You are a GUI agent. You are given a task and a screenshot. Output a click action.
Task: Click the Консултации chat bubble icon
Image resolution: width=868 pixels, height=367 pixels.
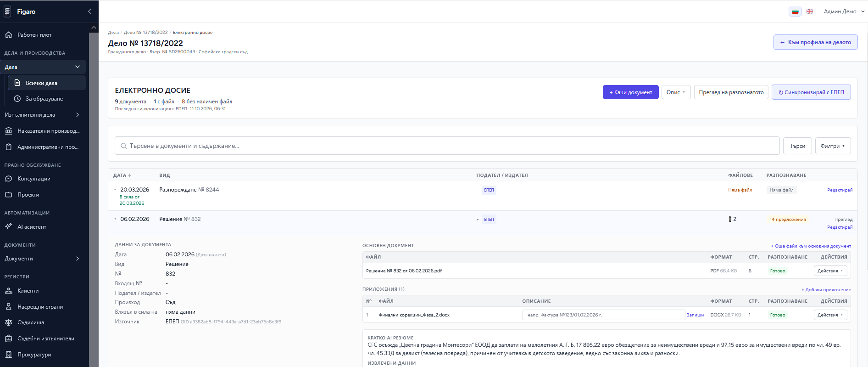coord(8,179)
